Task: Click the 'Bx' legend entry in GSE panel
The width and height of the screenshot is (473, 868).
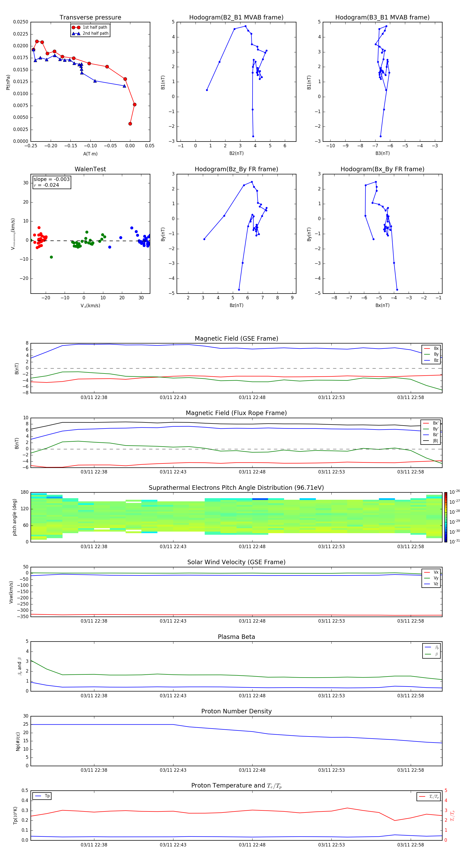Action: pyautogui.click(x=431, y=349)
